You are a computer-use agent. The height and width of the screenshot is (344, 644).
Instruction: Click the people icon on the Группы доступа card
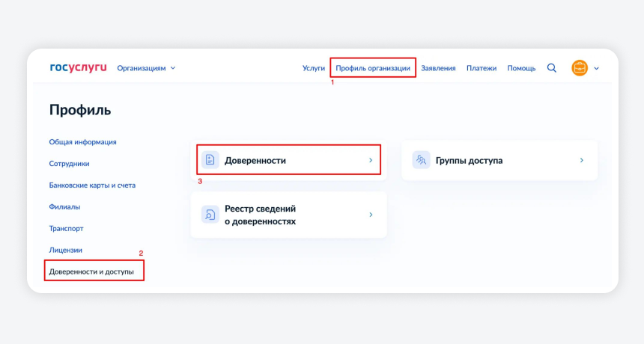(x=421, y=160)
